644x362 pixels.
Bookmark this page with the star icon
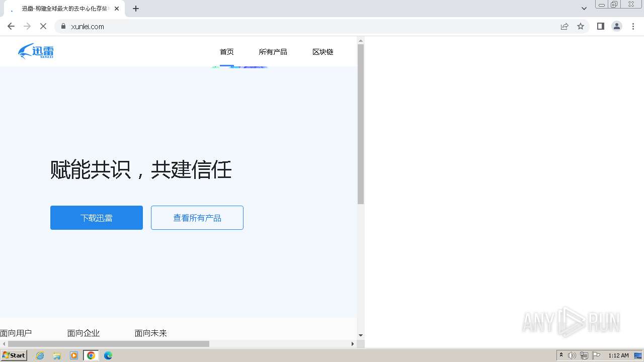tap(581, 26)
